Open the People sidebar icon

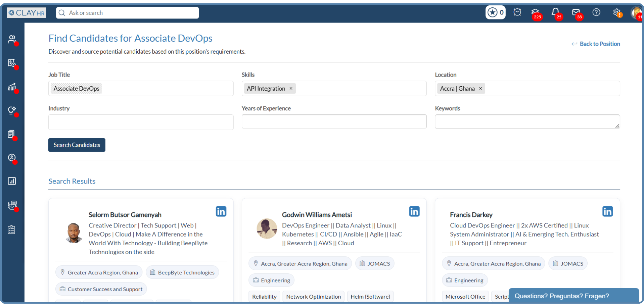coord(12,39)
